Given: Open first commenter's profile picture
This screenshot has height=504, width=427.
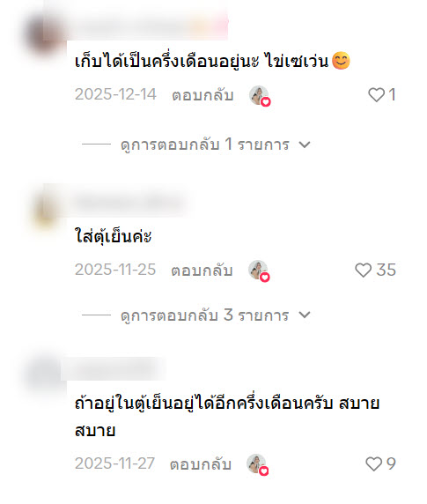Looking at the screenshot, I should point(45,33).
